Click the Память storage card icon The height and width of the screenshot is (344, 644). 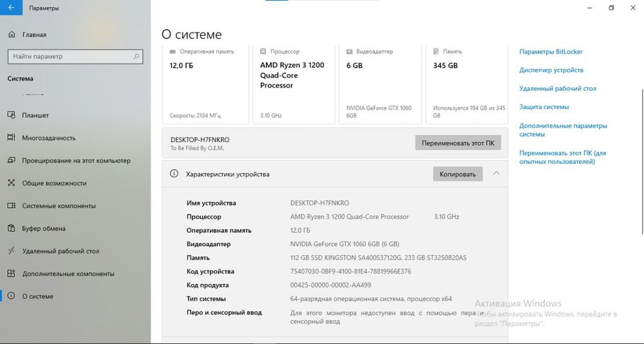[436, 52]
